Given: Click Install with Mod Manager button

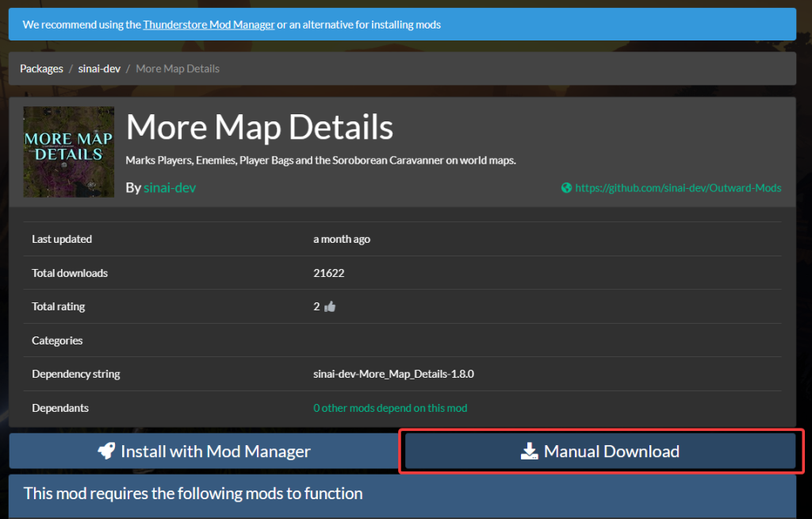Looking at the screenshot, I should [204, 451].
